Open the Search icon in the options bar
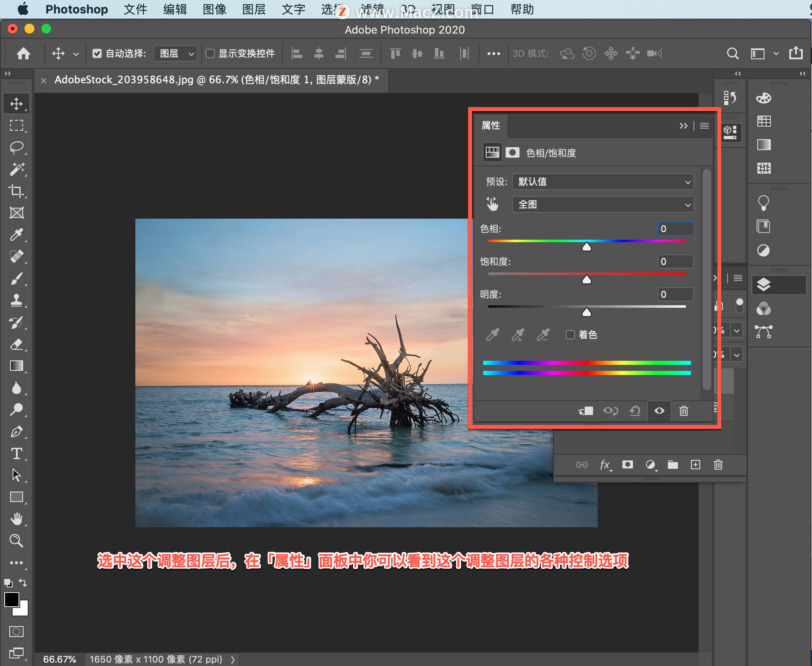 [x=732, y=54]
